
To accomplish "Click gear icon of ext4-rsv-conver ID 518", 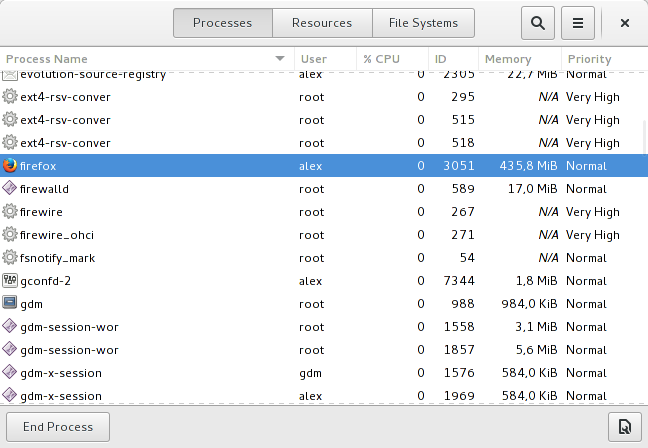I will [10, 143].
